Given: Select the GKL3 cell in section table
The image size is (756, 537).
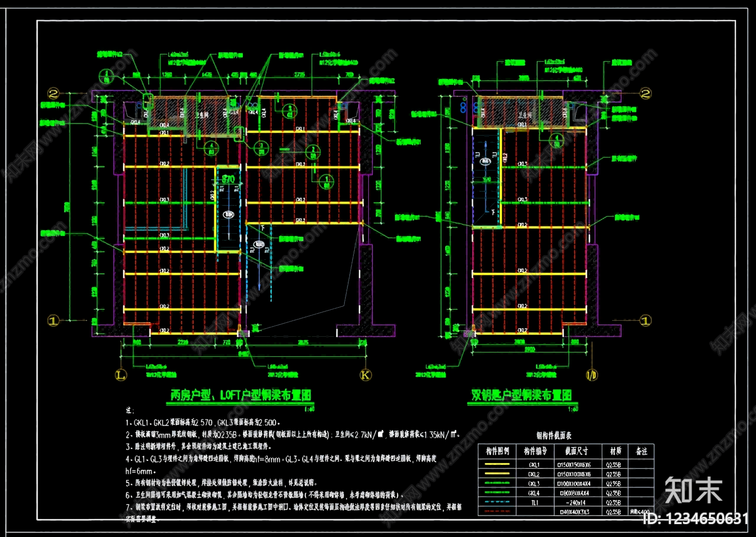Looking at the screenshot, I should pyautogui.click(x=534, y=484).
